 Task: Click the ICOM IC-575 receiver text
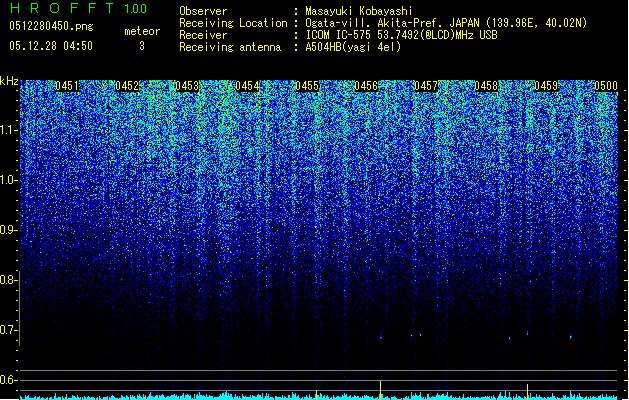click(x=401, y=35)
